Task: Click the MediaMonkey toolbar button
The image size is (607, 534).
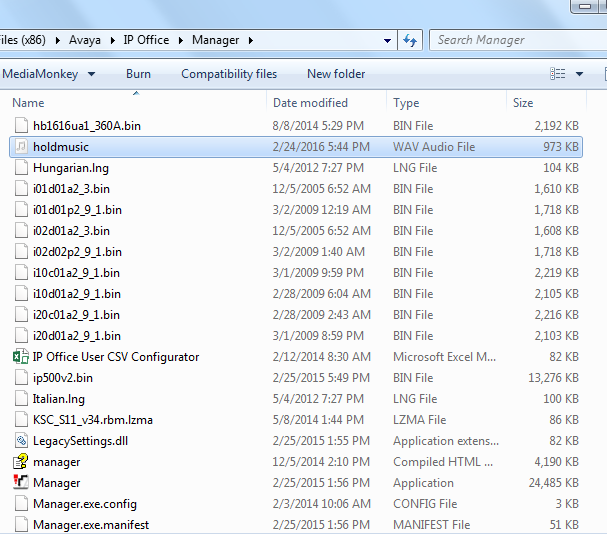Action: point(40,74)
